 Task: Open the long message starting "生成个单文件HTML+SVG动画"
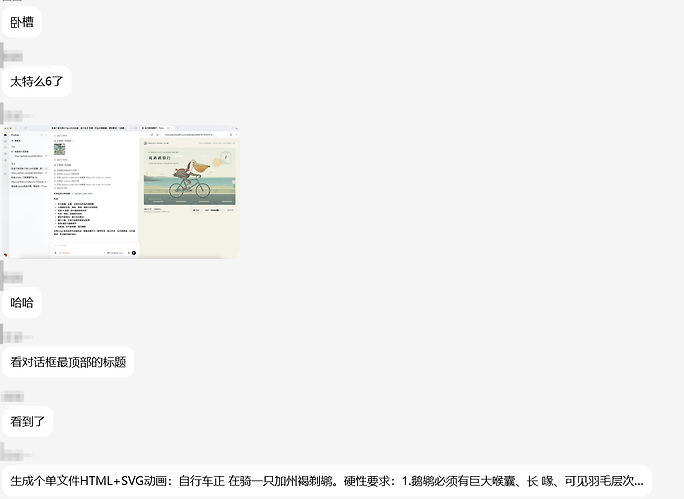pyautogui.click(x=327, y=481)
